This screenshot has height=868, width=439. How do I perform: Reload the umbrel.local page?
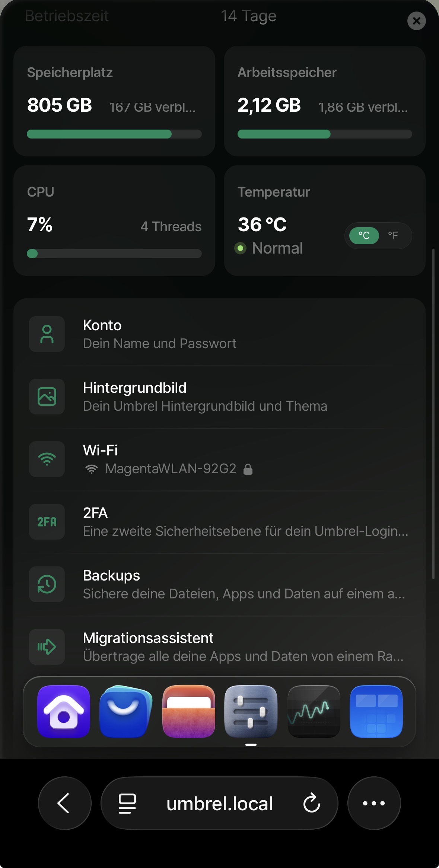coord(312,803)
